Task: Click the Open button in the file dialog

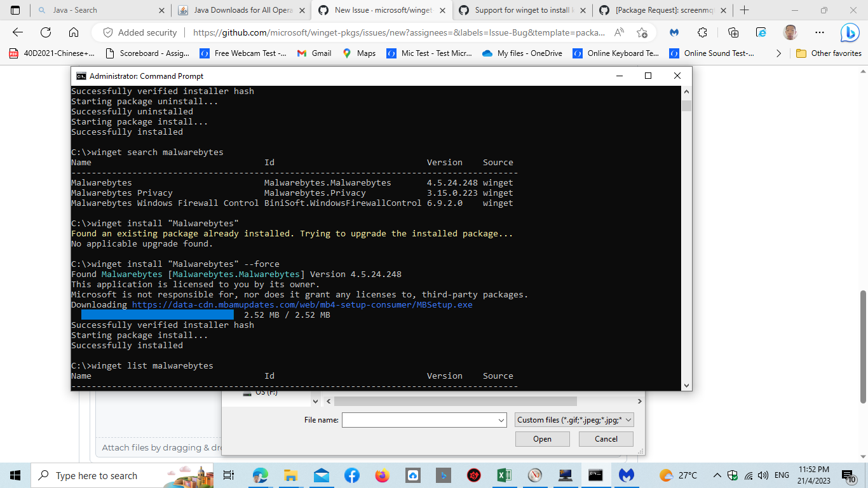Action: tap(542, 438)
